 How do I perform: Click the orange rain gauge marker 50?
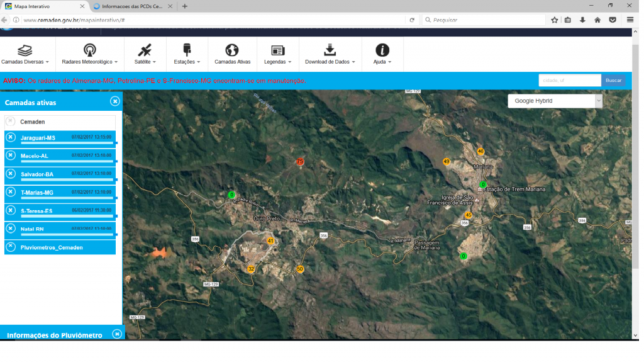[x=300, y=269]
